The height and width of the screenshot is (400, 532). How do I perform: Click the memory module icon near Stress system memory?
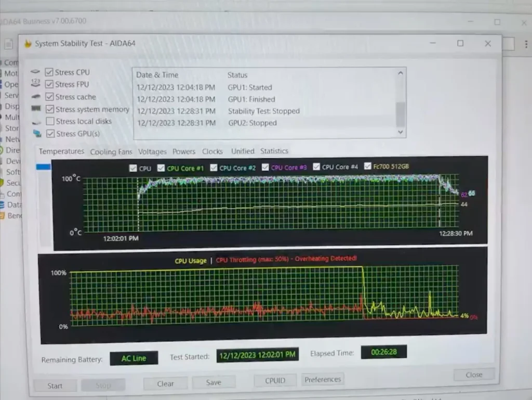click(x=35, y=109)
